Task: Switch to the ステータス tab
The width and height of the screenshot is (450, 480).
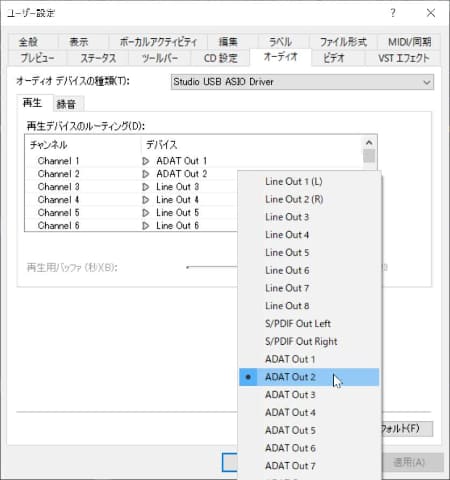Action: point(98,58)
